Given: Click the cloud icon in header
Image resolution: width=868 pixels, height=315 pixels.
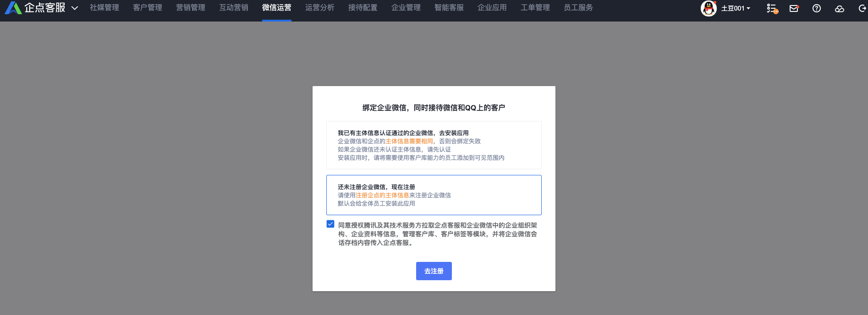Looking at the screenshot, I should tap(840, 8).
